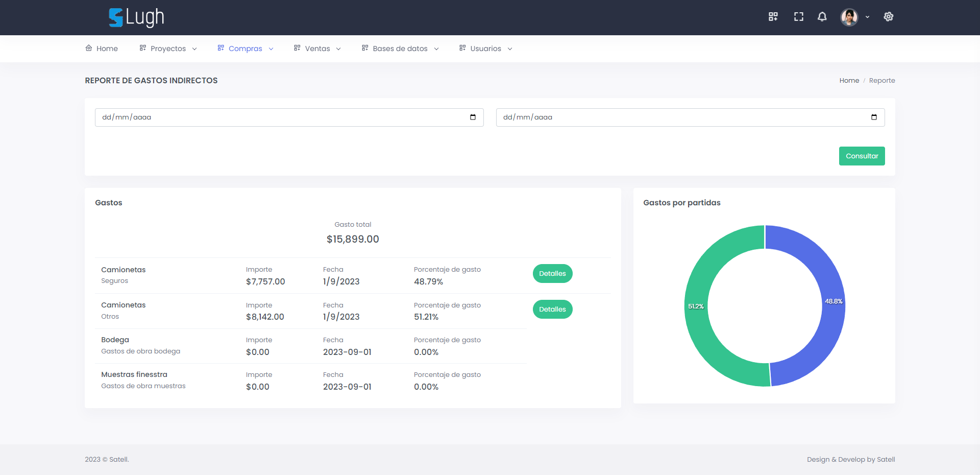Open the Ventas menu
This screenshot has height=475, width=980.
[x=317, y=49]
